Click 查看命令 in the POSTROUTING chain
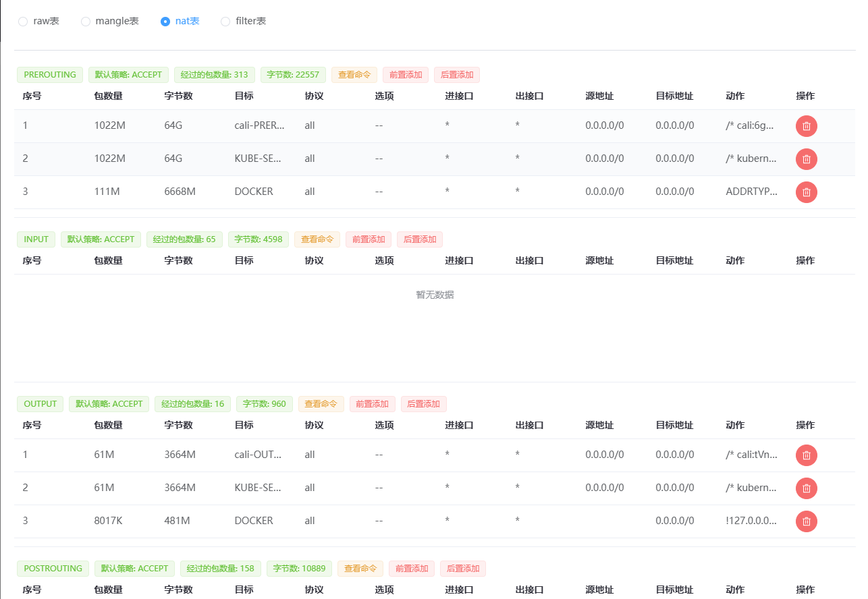 (x=360, y=569)
